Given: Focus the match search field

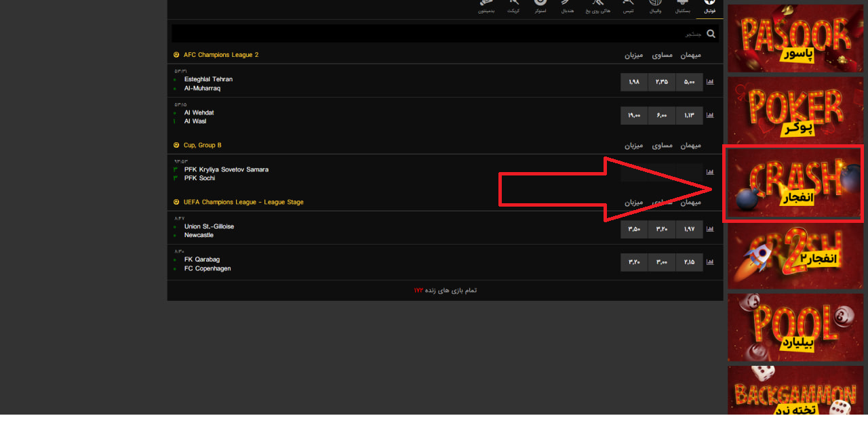Looking at the screenshot, I should [x=434, y=33].
